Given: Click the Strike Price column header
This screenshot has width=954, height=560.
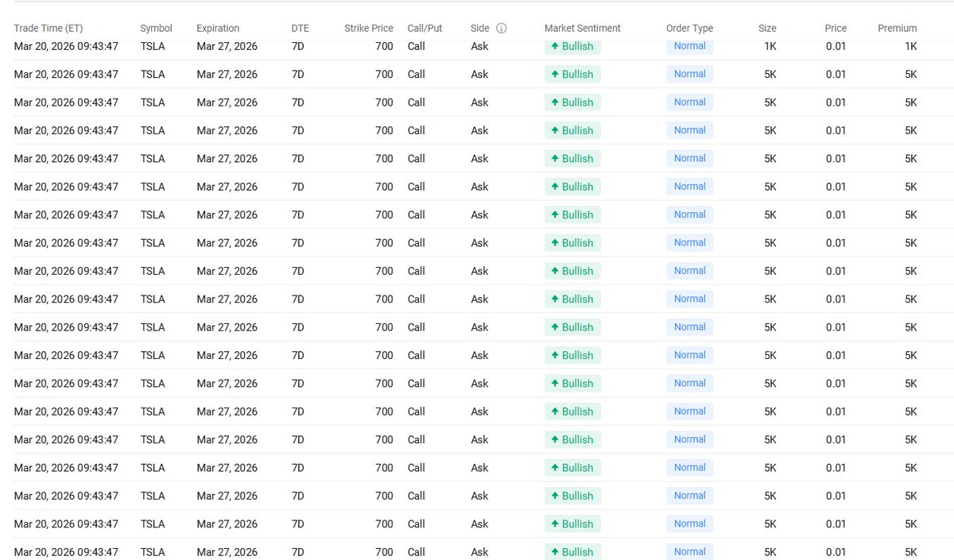Looking at the screenshot, I should (369, 28).
